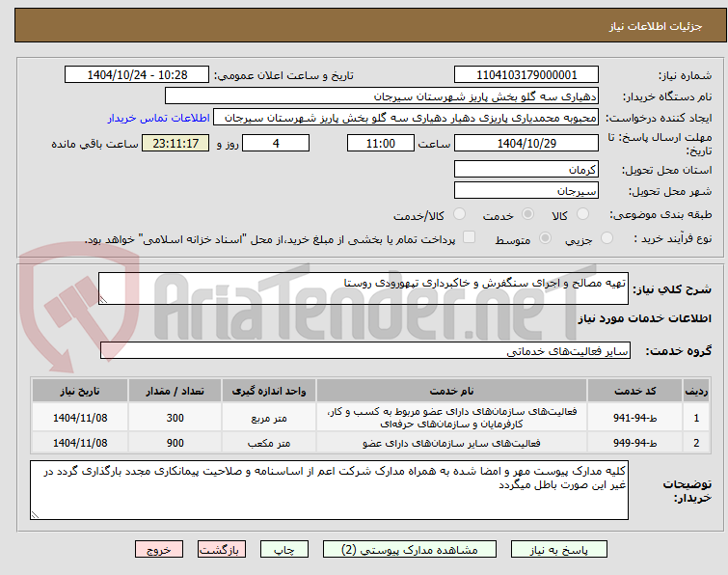Click the شماره نیاز number field

click(526, 75)
